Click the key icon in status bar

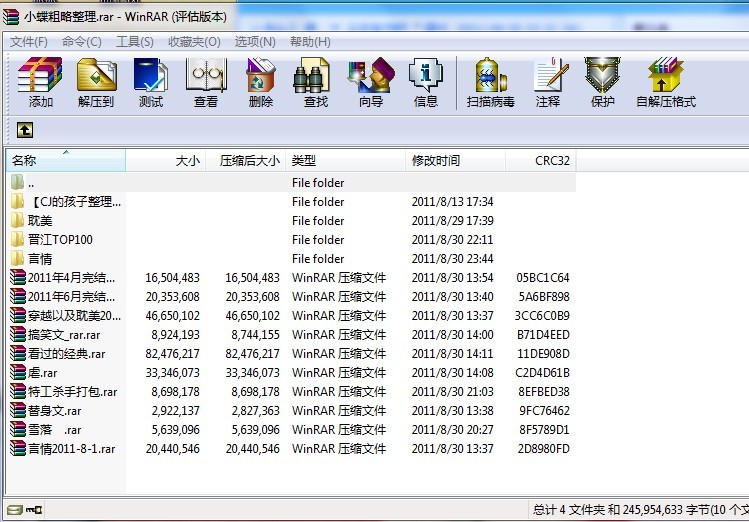(x=34, y=510)
